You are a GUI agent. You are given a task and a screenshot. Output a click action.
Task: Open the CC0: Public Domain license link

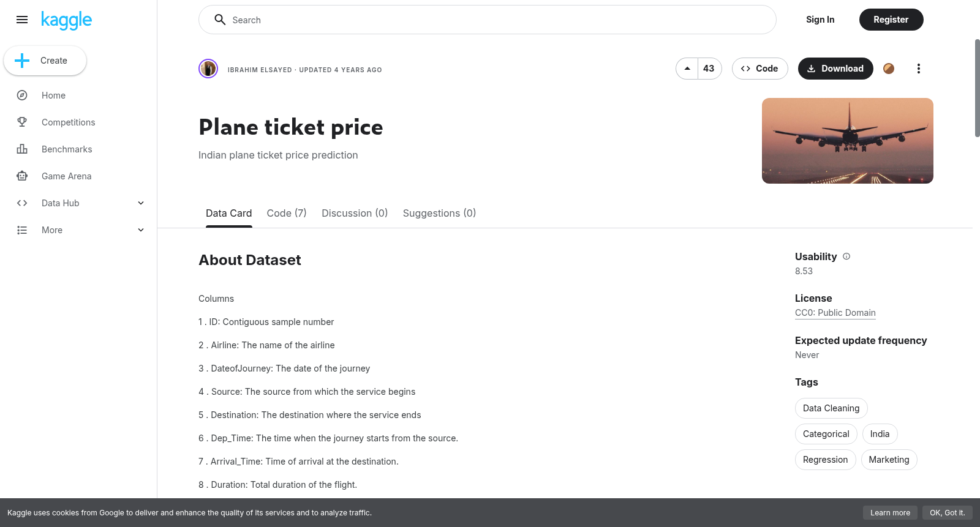pos(835,313)
